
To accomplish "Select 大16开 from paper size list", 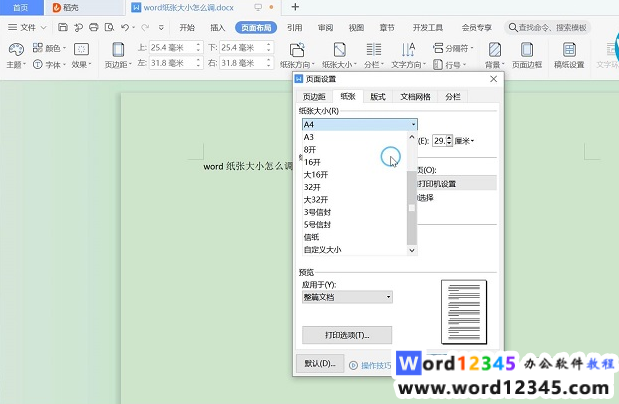I will pos(355,175).
